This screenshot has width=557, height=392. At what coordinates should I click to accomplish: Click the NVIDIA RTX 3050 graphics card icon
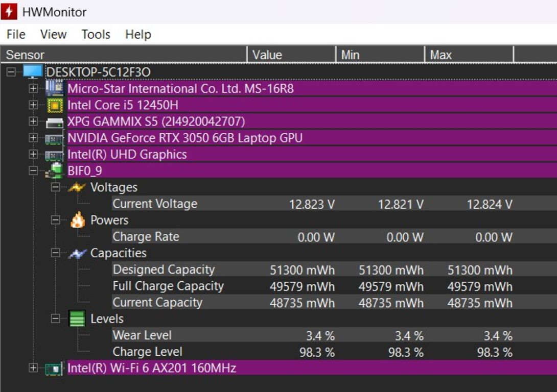pos(54,139)
